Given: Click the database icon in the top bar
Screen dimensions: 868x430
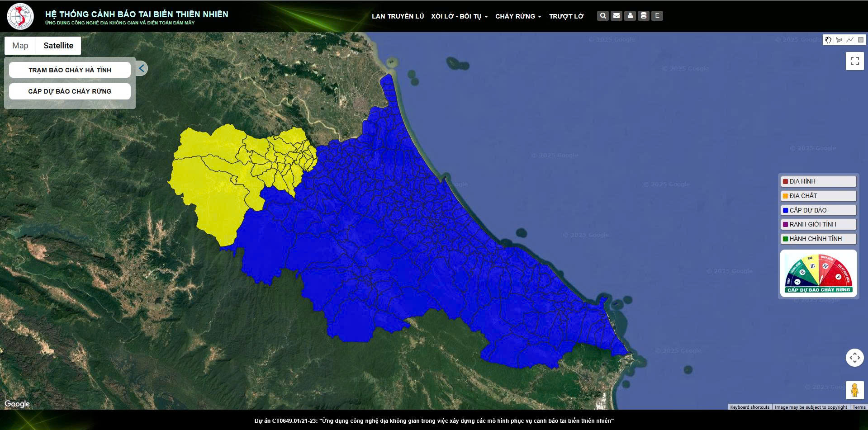Looking at the screenshot, I should (643, 15).
